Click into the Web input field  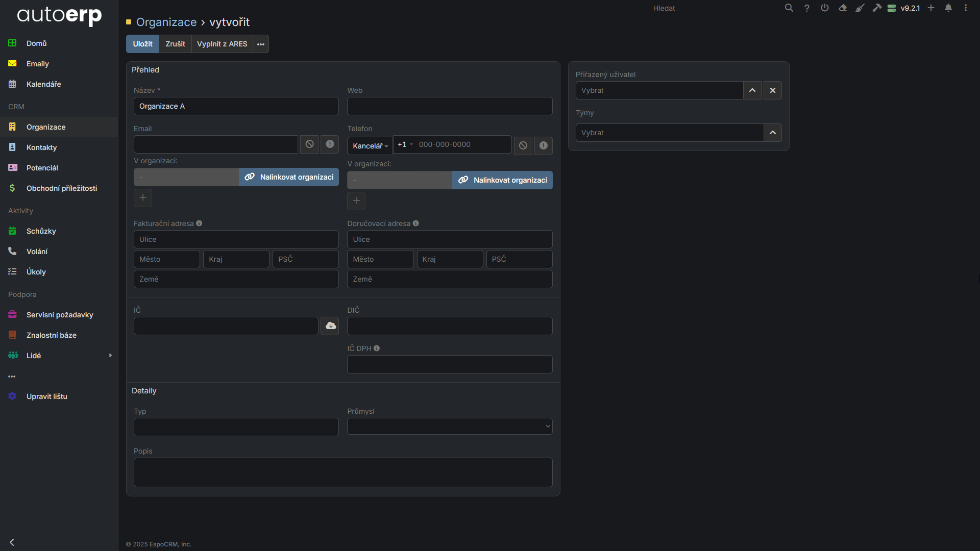[450, 106]
